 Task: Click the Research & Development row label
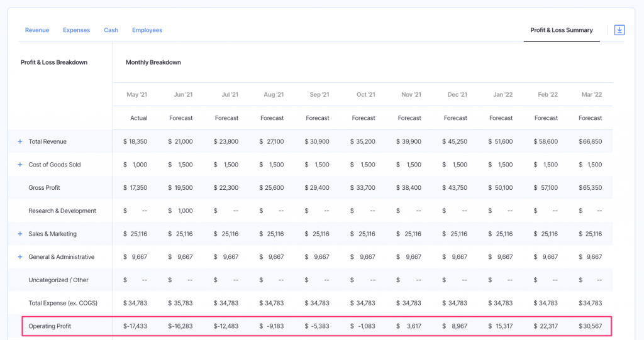62,211
